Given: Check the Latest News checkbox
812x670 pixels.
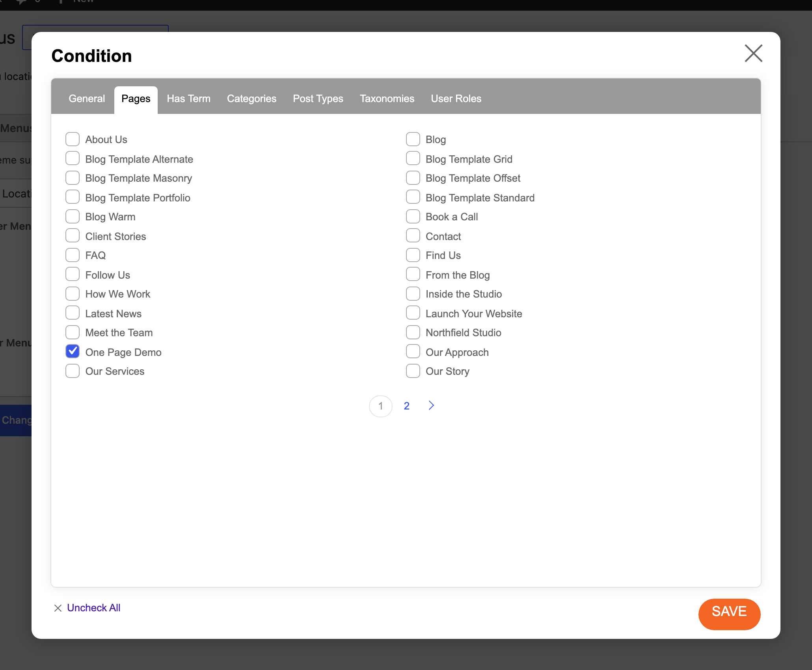Looking at the screenshot, I should click(x=73, y=313).
